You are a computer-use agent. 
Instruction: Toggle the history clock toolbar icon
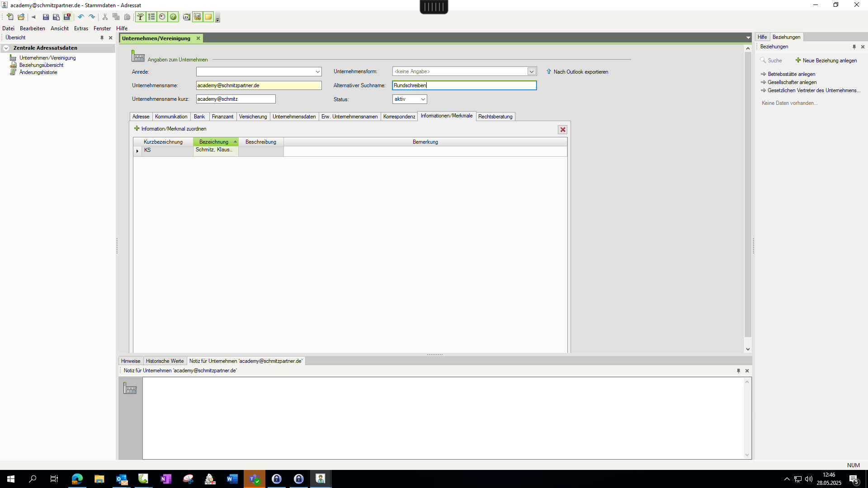click(162, 17)
